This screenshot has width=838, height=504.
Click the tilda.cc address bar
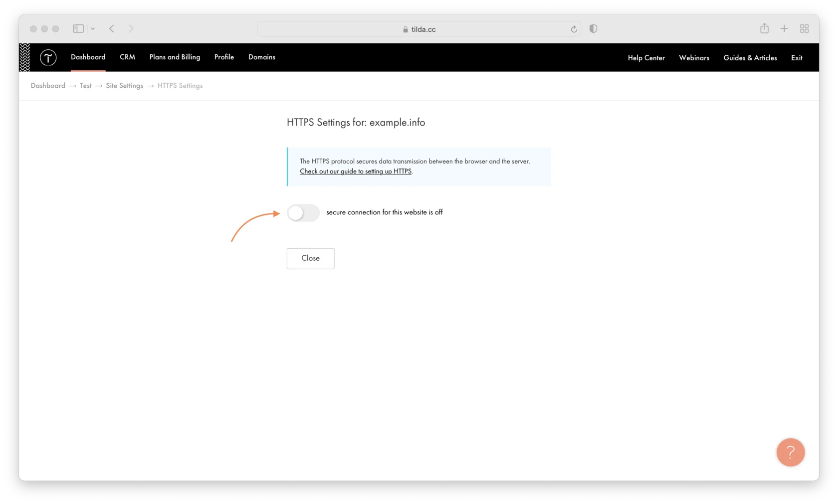click(419, 29)
